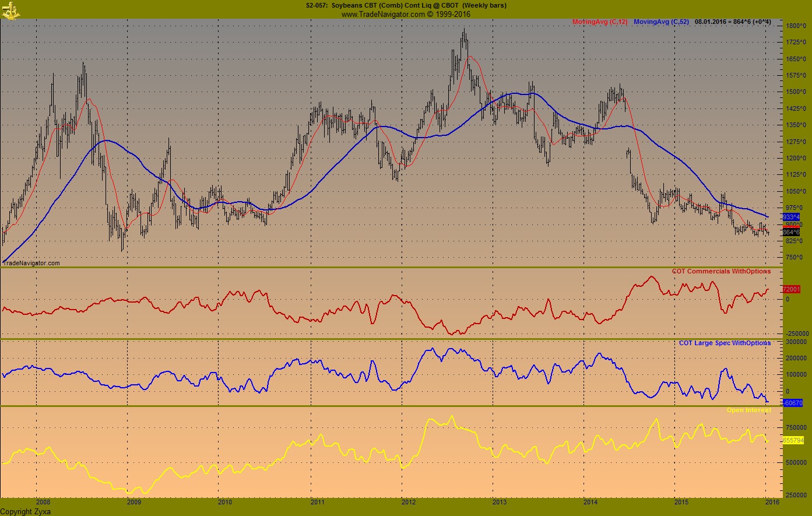Select the yellow Open Interest label
Image resolution: width=812 pixels, height=516 pixels.
pyautogui.click(x=748, y=410)
